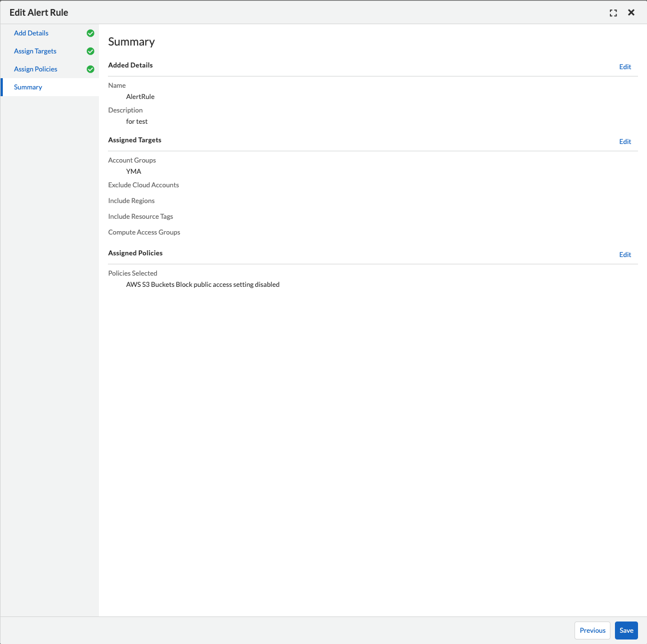Click the green checkmark beside Add Details
This screenshot has height=644, width=647.
pos(91,33)
